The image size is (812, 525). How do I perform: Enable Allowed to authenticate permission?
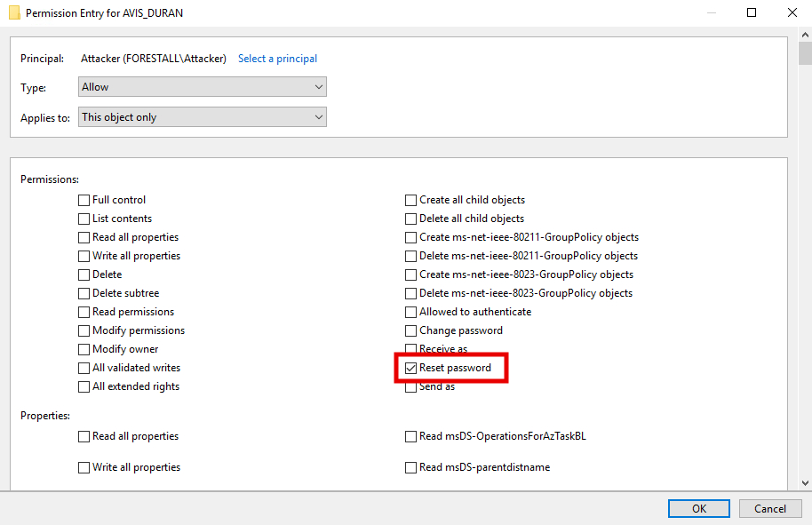point(411,312)
